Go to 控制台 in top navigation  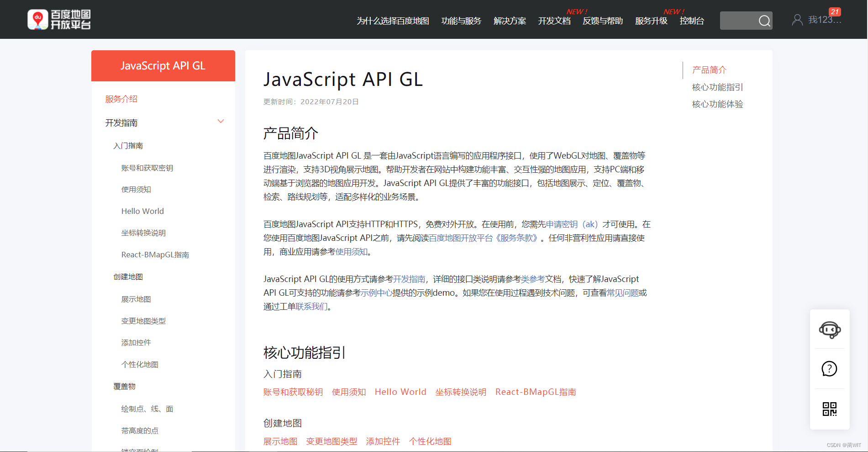(x=692, y=21)
